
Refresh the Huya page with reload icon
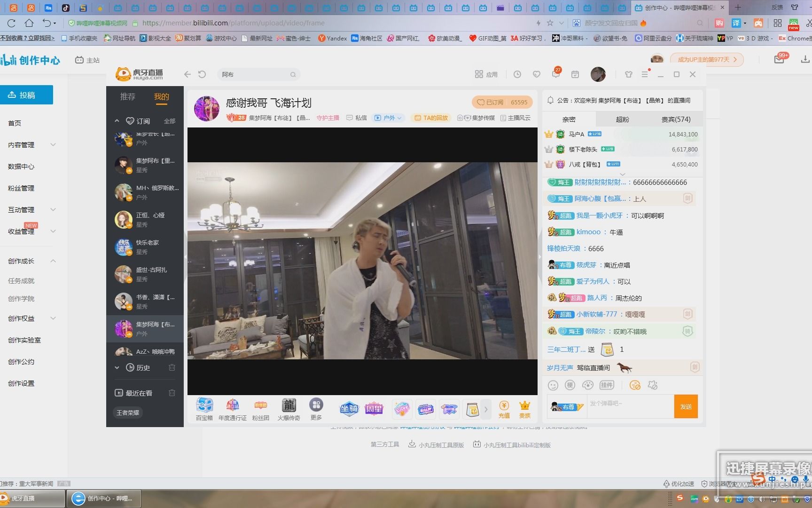click(x=202, y=74)
